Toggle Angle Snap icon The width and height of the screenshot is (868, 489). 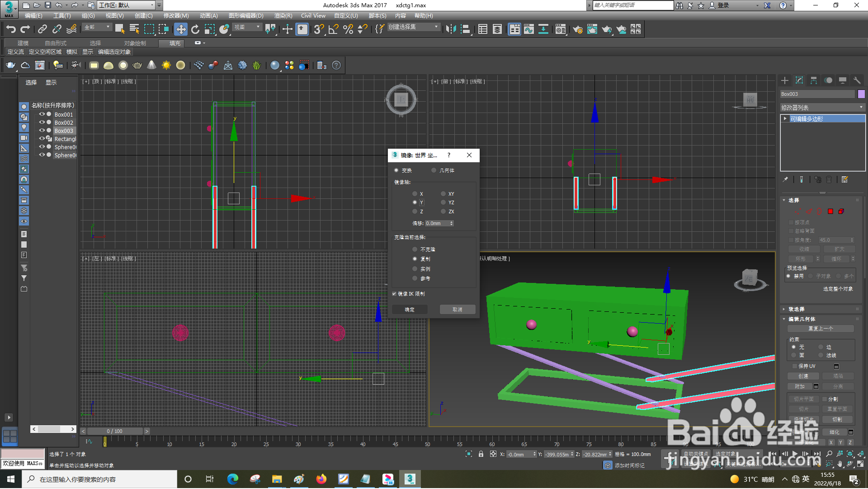(334, 29)
